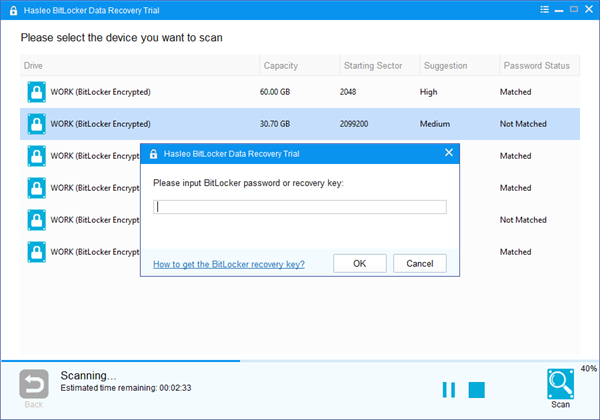Click OK in the password dialog

click(x=360, y=264)
